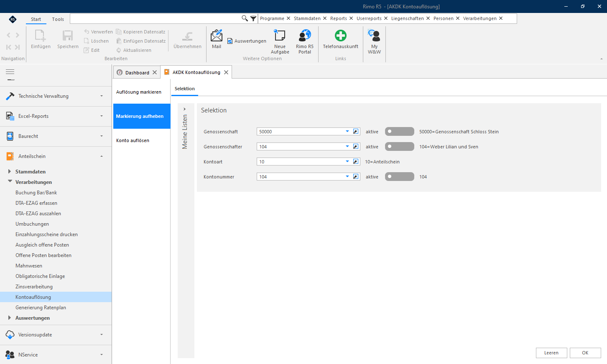This screenshot has height=364, width=607.
Task: Open lookup button beside Kontonummer field
Action: click(356, 177)
